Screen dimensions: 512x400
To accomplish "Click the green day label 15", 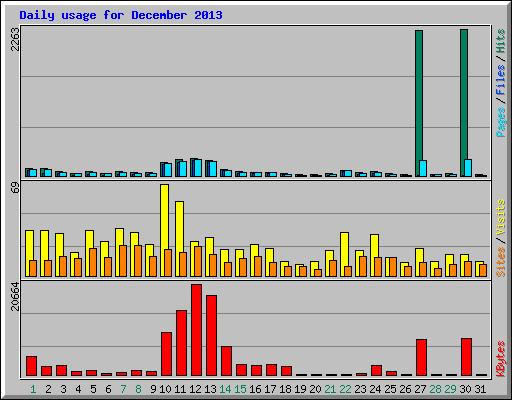I will click(x=240, y=389).
